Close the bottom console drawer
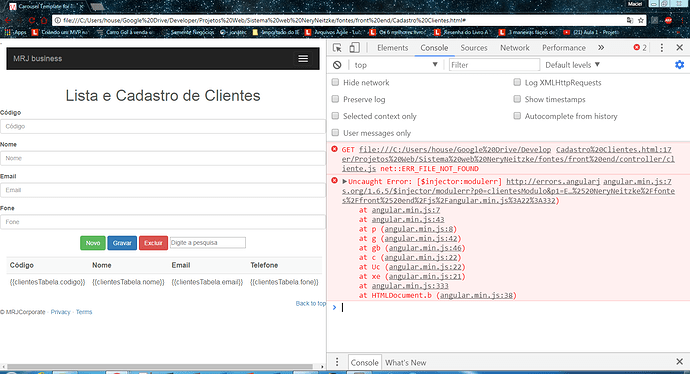The image size is (690, 374). point(679,362)
